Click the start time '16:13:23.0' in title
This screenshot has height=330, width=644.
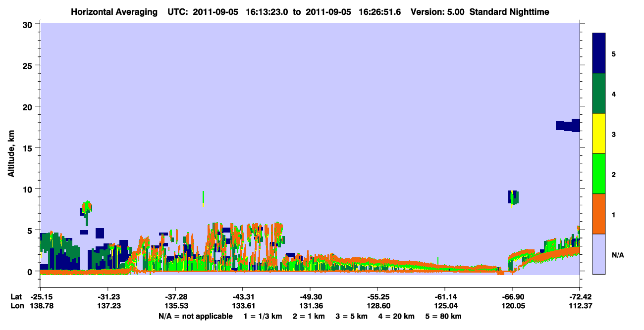(266, 11)
